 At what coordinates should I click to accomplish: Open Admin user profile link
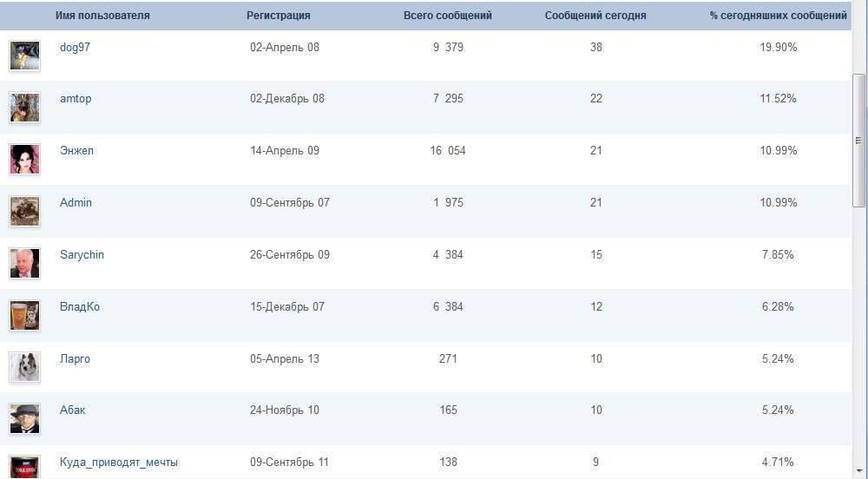76,202
